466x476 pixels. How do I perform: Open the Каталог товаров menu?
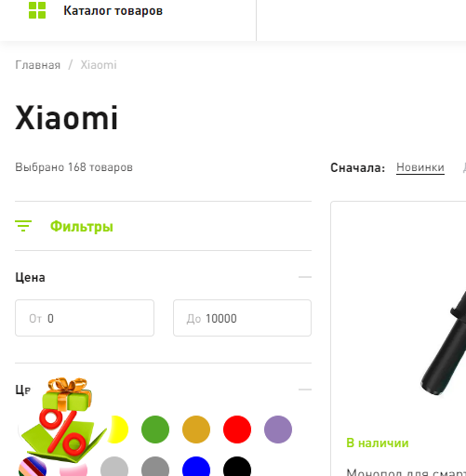click(113, 11)
